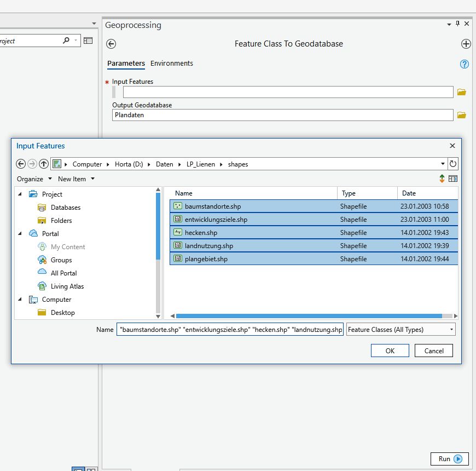
Task: Switch to the Environments tab
Action: 172,64
